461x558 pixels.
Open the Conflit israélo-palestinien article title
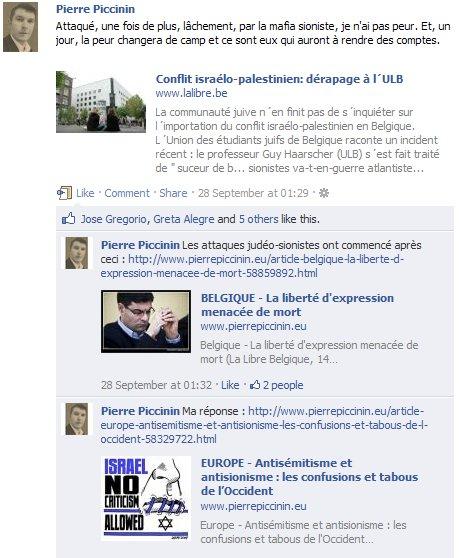click(279, 79)
